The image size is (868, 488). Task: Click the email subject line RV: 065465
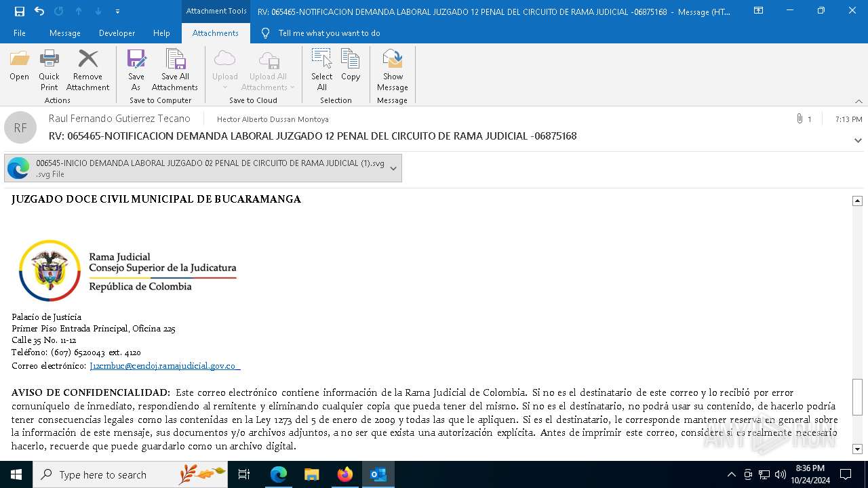(313, 136)
